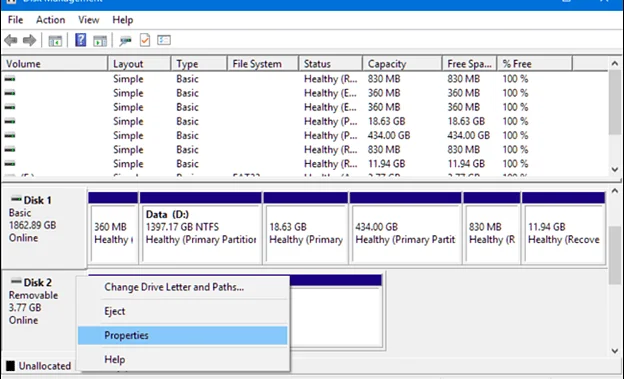Select the 434.00 GB partition block on Disk 1
Screen dimensions: 624x379
406,228
